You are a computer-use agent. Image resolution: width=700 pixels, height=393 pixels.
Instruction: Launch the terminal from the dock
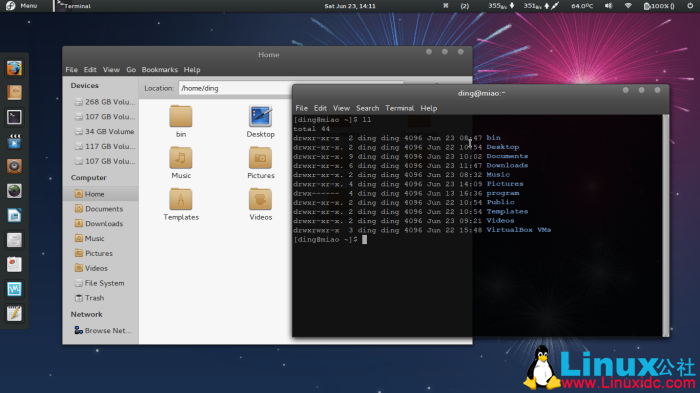(x=14, y=117)
